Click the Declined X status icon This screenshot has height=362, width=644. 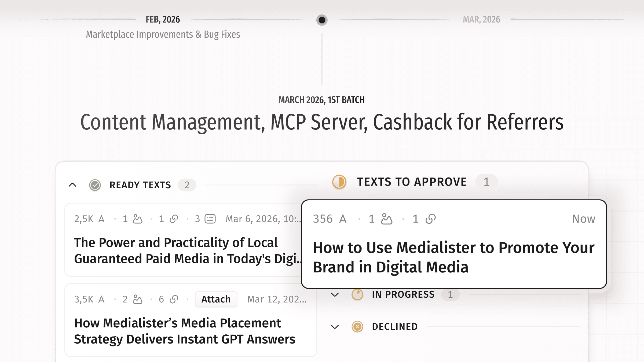click(x=357, y=327)
